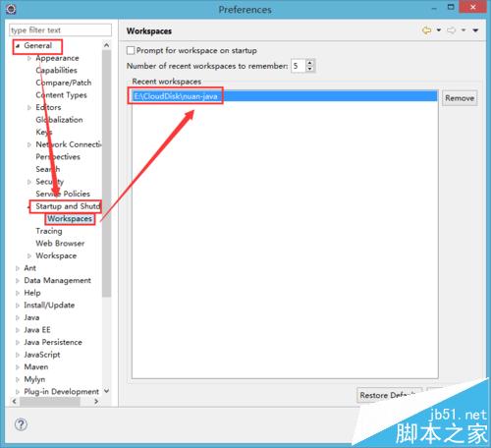This screenshot has height=448, width=491.
Task: Expand the Data Management category
Action: point(18,281)
